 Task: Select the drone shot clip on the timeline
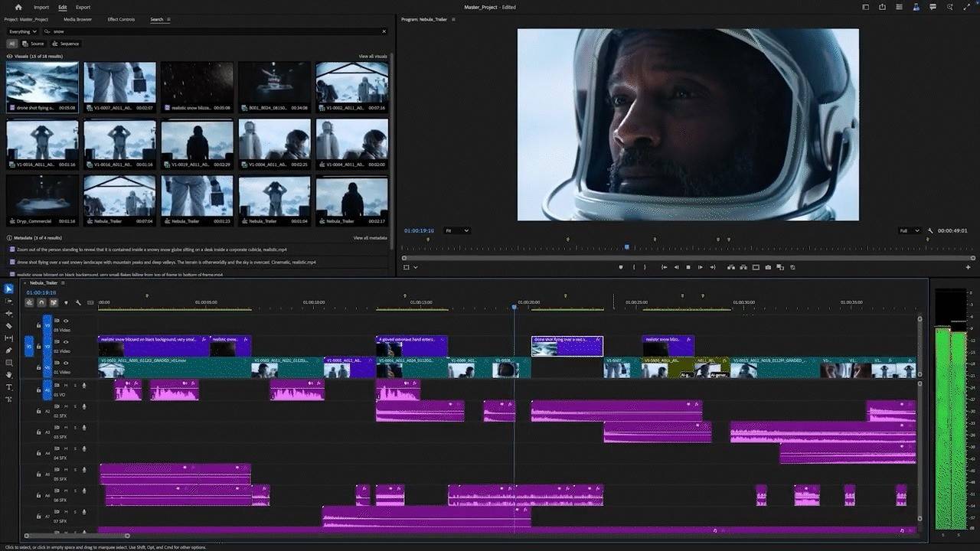pos(567,346)
